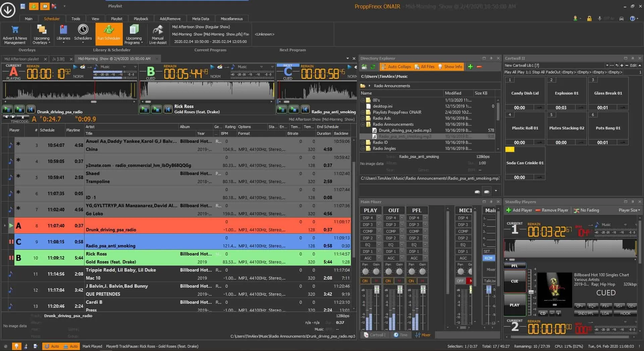Select Drunk_driving_psa_radio.mp3 in Directory Explorer
Viewport: 644px width, 351px height.
405,130
